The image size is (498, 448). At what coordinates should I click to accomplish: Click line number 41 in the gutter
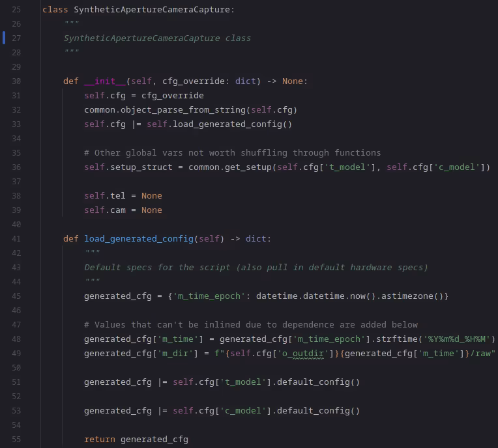tap(16, 239)
